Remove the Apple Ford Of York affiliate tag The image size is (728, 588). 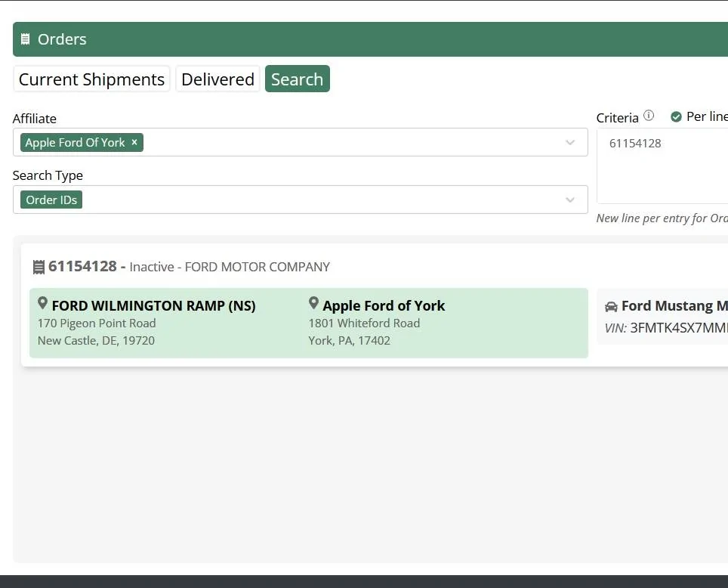134,142
